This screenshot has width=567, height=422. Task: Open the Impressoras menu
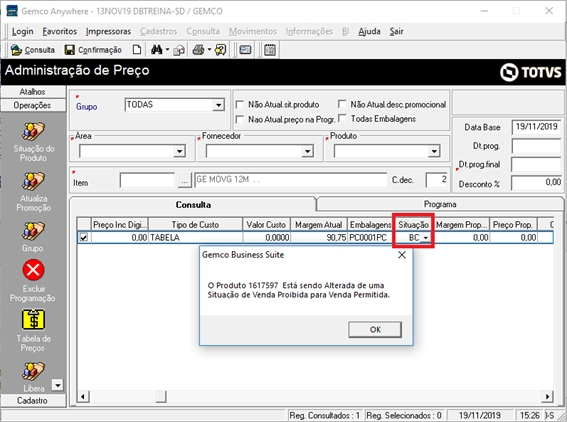(108, 31)
